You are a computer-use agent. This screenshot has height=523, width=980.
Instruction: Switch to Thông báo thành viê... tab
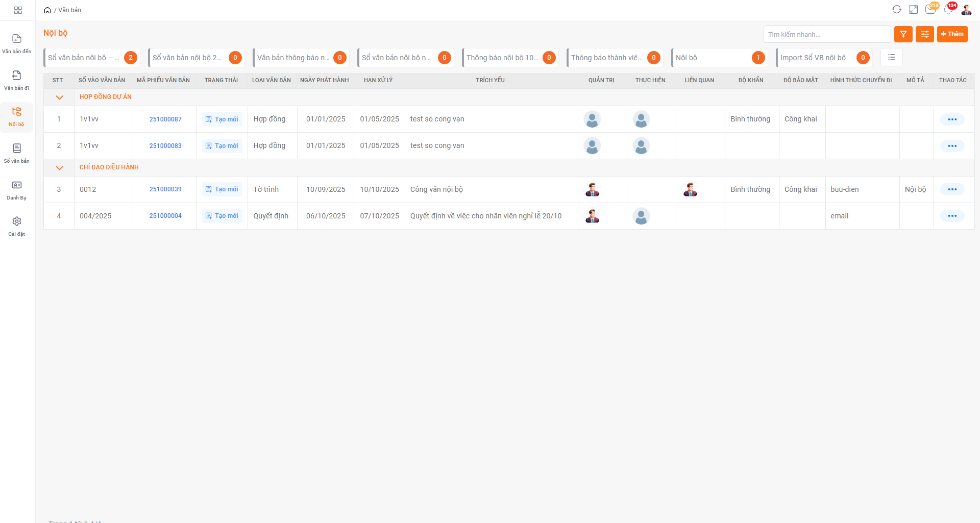coord(606,58)
